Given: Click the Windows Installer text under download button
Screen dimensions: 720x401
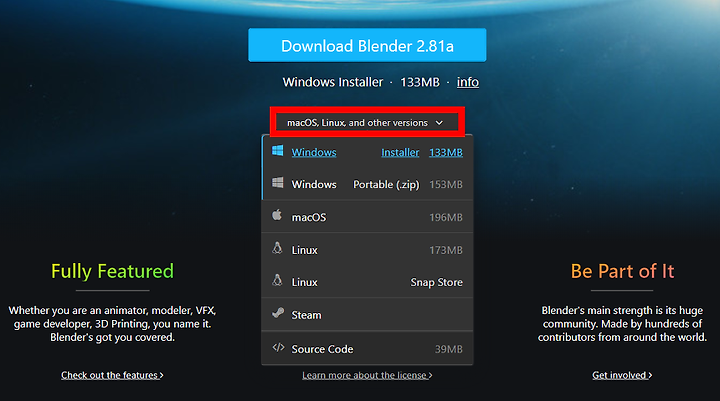Looking at the screenshot, I should (x=332, y=82).
